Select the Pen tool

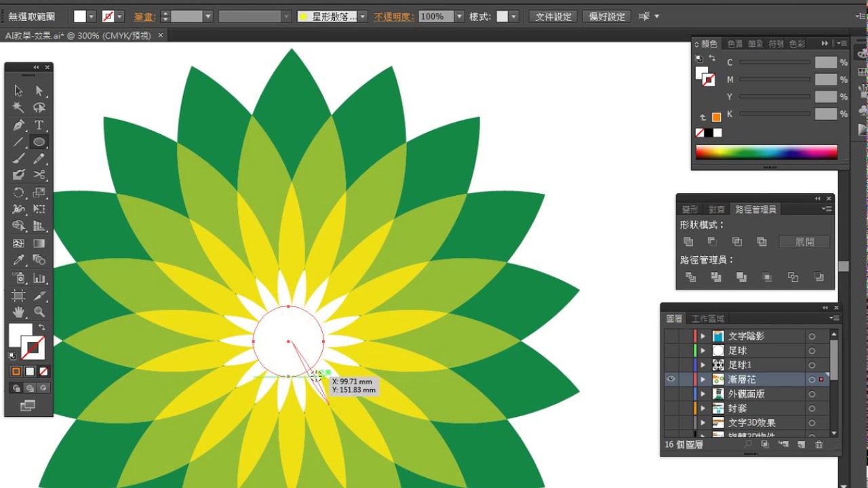click(18, 125)
